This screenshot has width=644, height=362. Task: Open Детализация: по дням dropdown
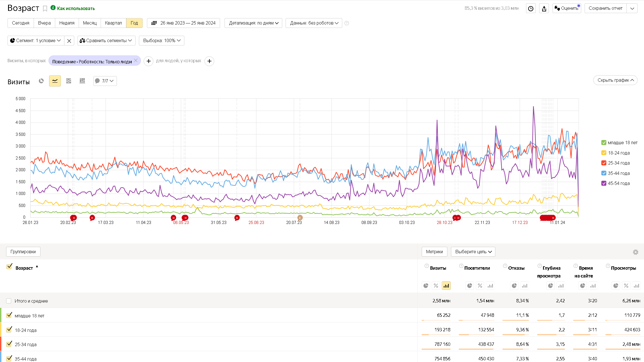tap(253, 23)
